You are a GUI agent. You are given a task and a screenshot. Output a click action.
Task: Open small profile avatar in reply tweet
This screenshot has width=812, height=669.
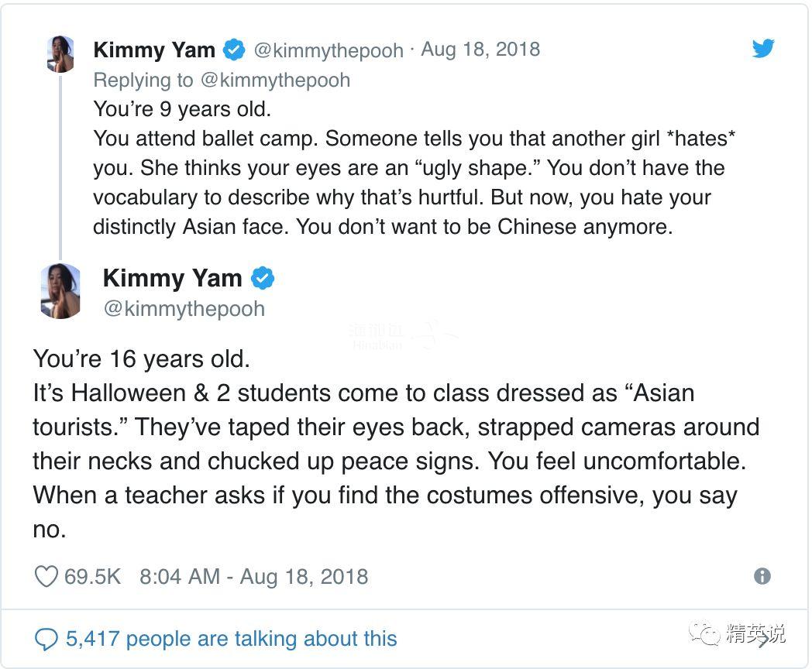pyautogui.click(x=60, y=53)
